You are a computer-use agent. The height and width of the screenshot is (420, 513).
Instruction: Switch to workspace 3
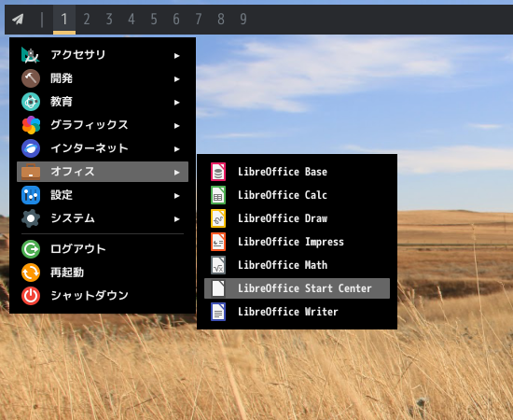click(109, 20)
